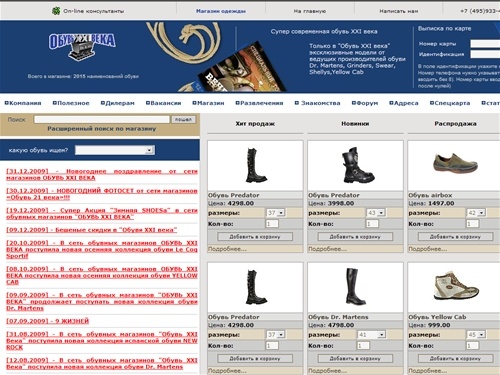Open Магазин одежды link in top bar
Viewport: 500px width, 375px height.
click(x=221, y=11)
